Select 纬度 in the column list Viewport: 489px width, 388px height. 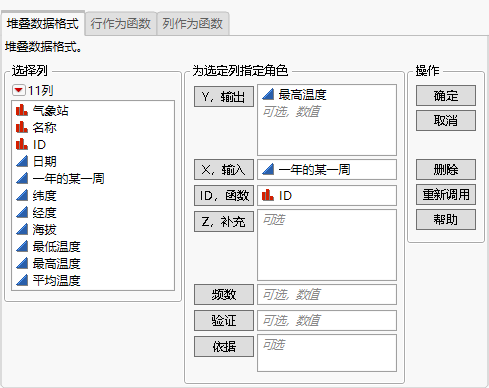44,195
